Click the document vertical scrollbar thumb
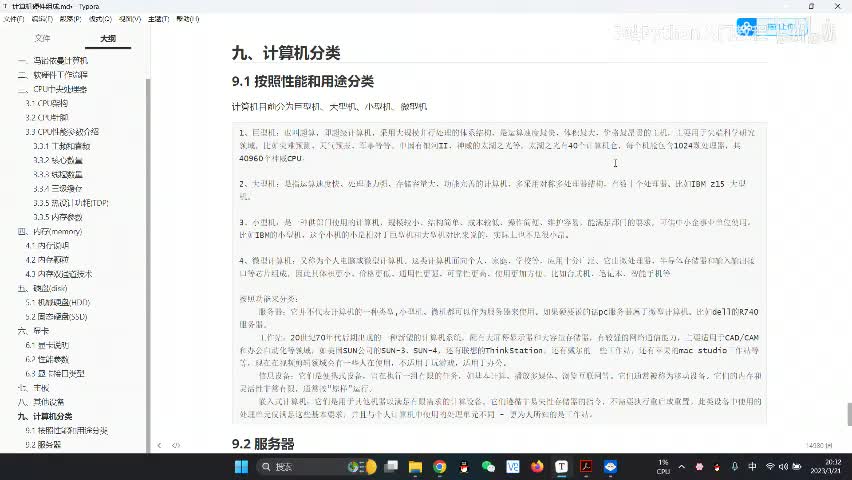 849,414
